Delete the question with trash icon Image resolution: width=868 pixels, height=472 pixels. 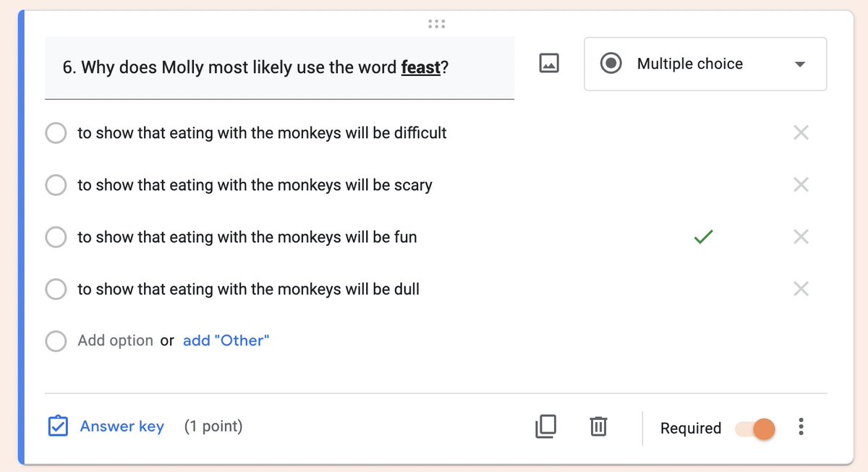[597, 427]
